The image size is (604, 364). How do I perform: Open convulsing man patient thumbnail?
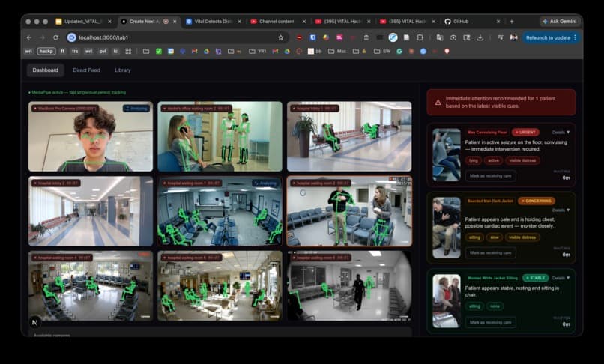tap(447, 155)
